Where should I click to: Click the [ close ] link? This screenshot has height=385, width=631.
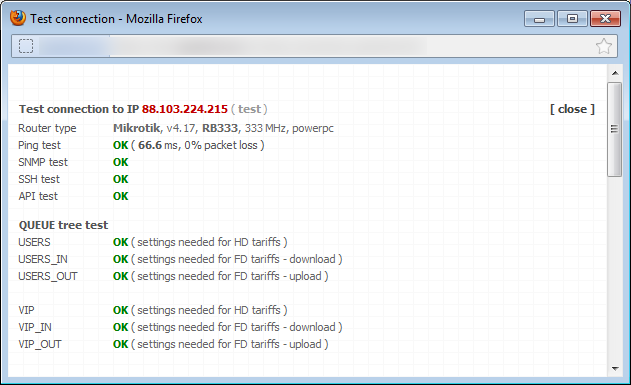click(x=572, y=109)
